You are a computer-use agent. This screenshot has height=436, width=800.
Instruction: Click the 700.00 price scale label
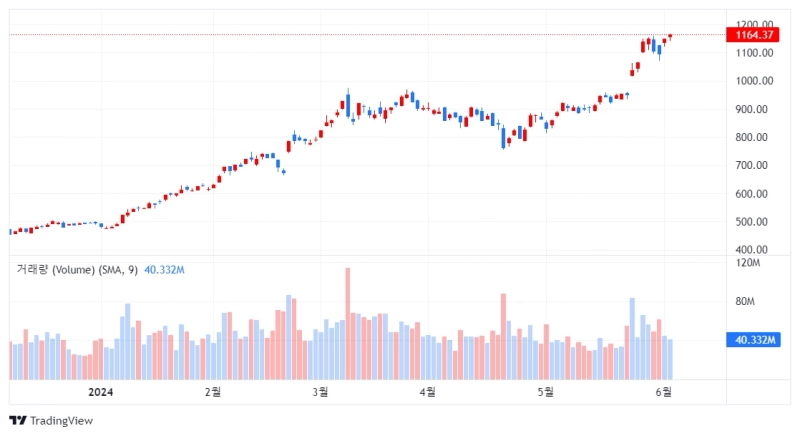[754, 165]
